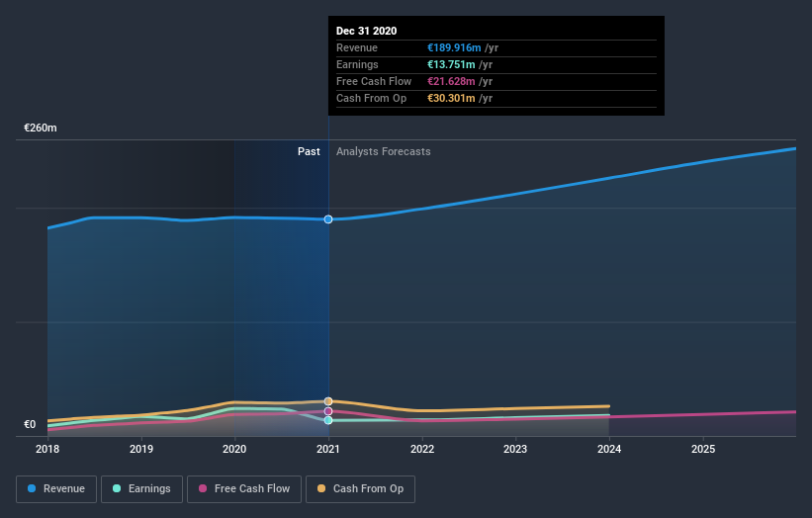Click the 2020 x-axis label

point(234,449)
